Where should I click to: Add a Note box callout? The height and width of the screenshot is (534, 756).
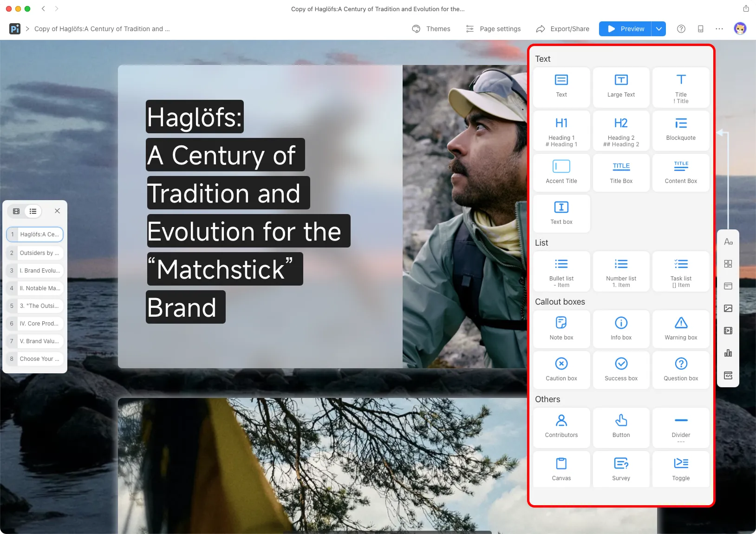tap(561, 329)
